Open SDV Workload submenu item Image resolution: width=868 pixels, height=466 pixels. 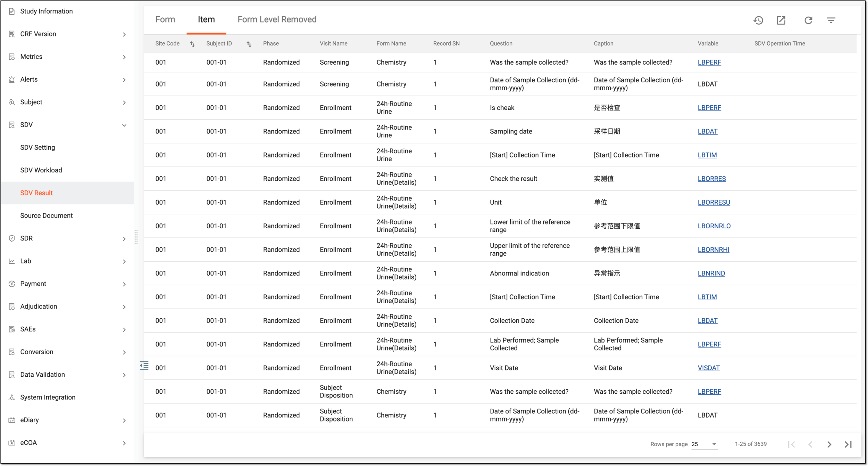(x=41, y=170)
